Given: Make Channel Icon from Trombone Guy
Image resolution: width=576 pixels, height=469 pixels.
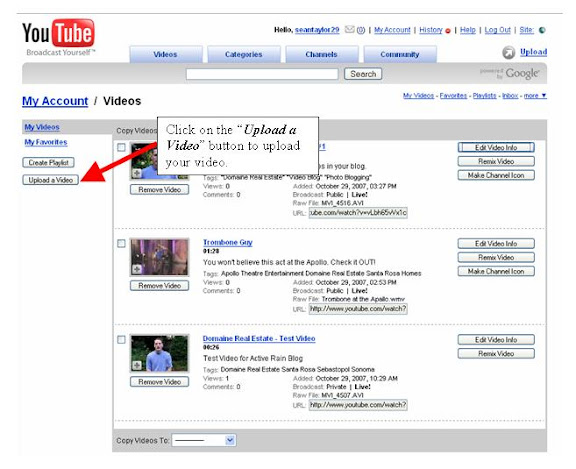Looking at the screenshot, I should (x=496, y=271).
